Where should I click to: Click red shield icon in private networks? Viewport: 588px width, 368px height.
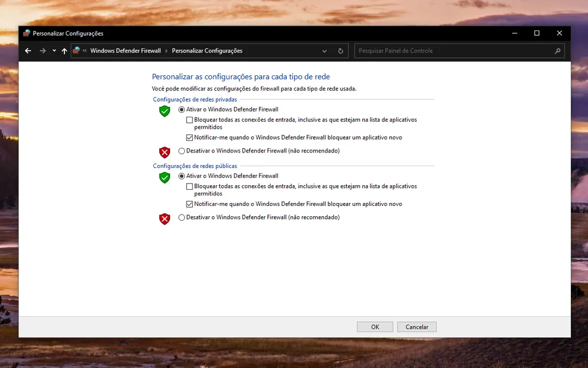(x=165, y=152)
